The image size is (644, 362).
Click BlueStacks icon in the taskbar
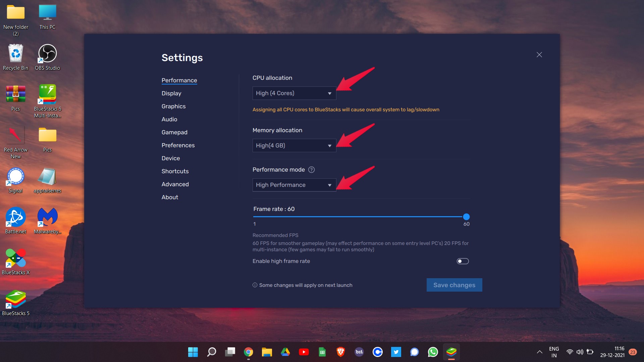click(x=451, y=352)
